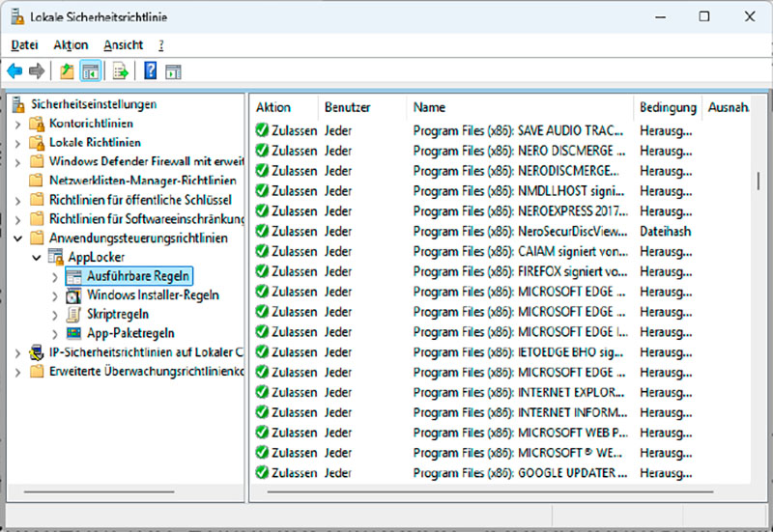This screenshot has width=773, height=532.
Task: Click the Up one level folder icon
Action: click(x=66, y=70)
